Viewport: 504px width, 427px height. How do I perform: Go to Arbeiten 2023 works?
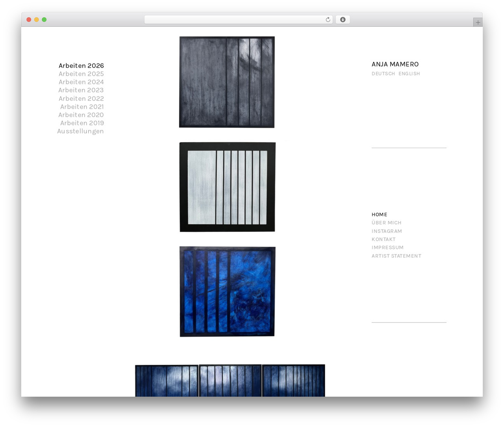click(81, 90)
